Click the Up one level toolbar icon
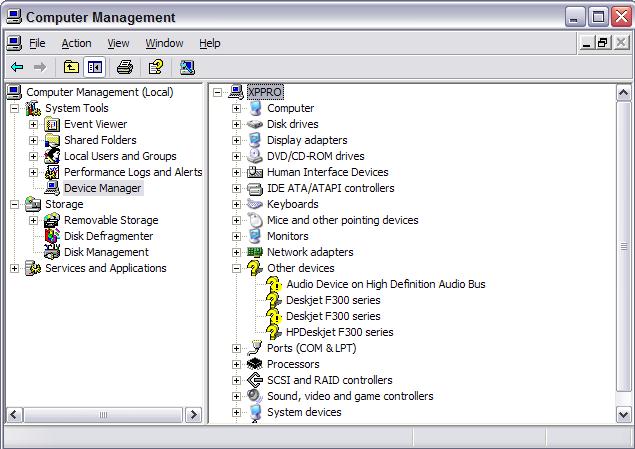The height and width of the screenshot is (449, 635). click(x=71, y=67)
